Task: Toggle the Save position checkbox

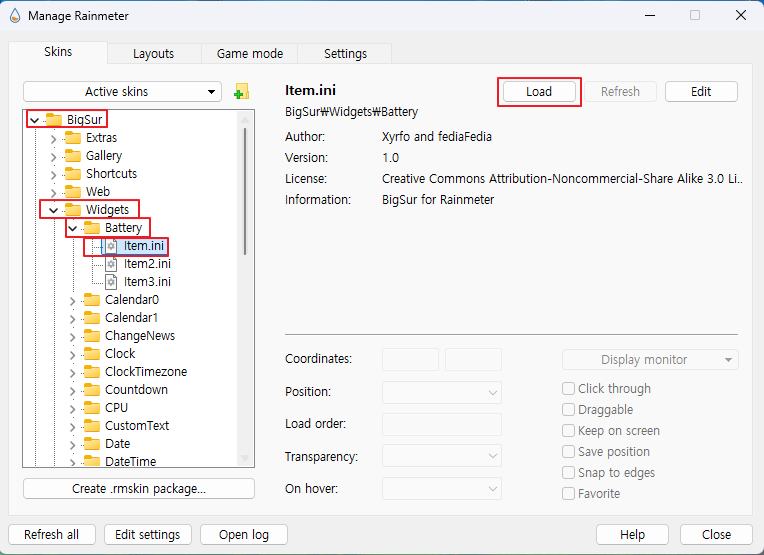Action: (568, 451)
